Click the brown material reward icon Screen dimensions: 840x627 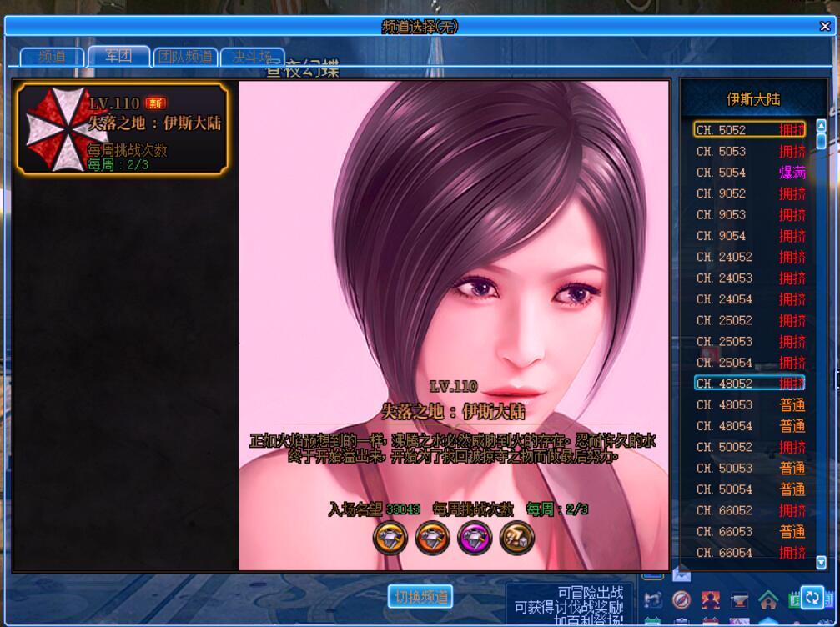point(517,537)
